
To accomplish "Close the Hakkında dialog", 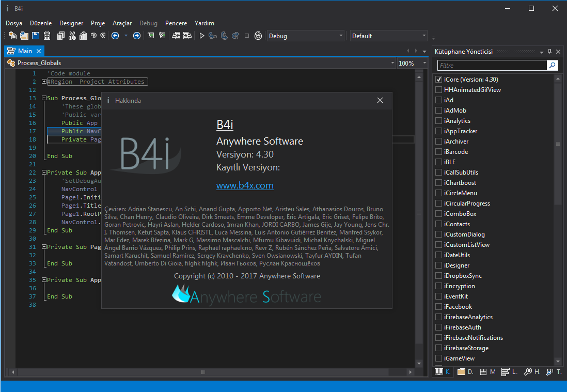I will pyautogui.click(x=380, y=100).
